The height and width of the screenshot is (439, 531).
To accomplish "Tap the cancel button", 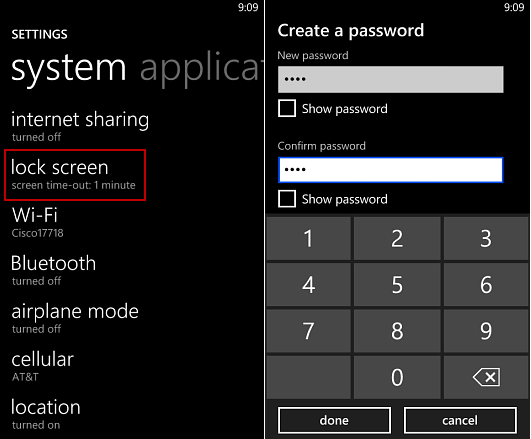I will point(460,420).
